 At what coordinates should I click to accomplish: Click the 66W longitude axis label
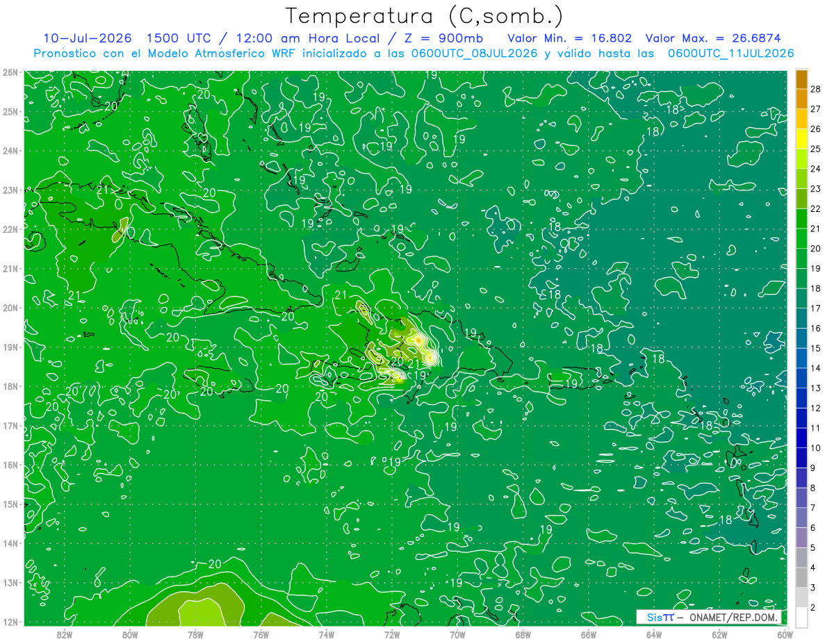point(588,635)
